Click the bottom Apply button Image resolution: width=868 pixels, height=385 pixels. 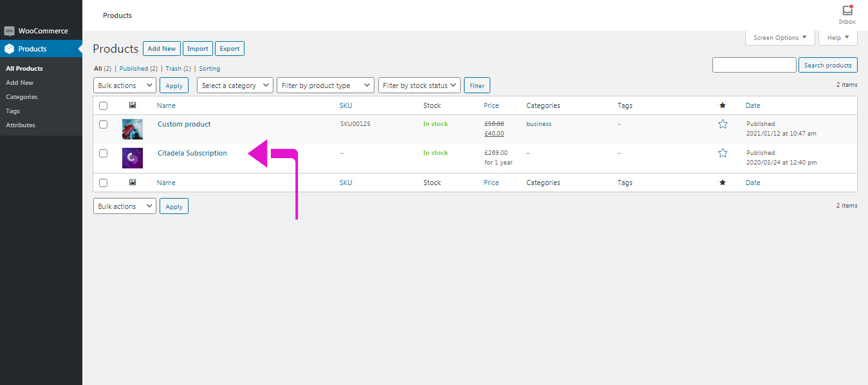click(x=174, y=206)
